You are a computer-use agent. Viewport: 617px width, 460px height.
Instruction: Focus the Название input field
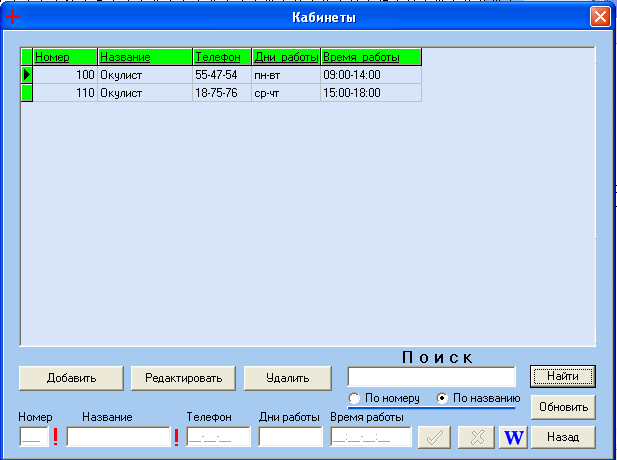tap(118, 437)
